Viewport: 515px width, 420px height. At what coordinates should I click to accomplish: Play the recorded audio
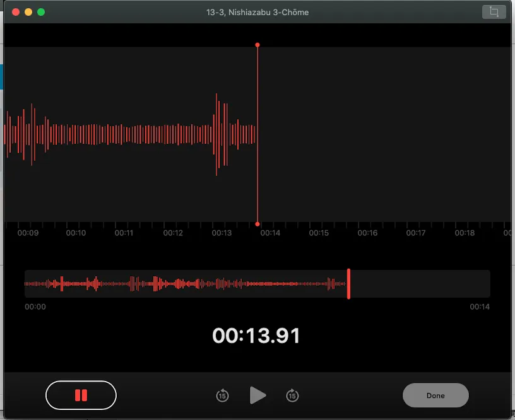pos(257,395)
